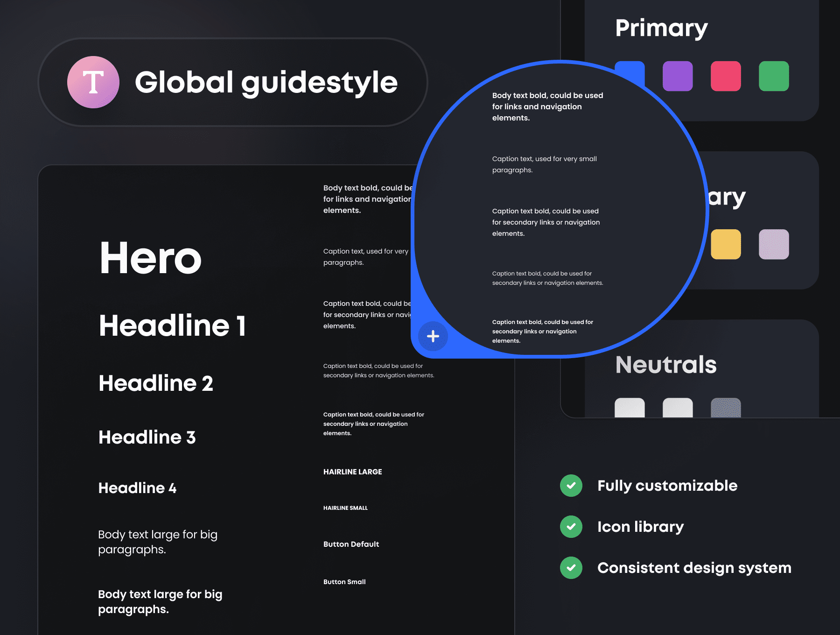Click checkmark icon beside Consistent design system
Screen dimensions: 840x635
click(x=571, y=568)
